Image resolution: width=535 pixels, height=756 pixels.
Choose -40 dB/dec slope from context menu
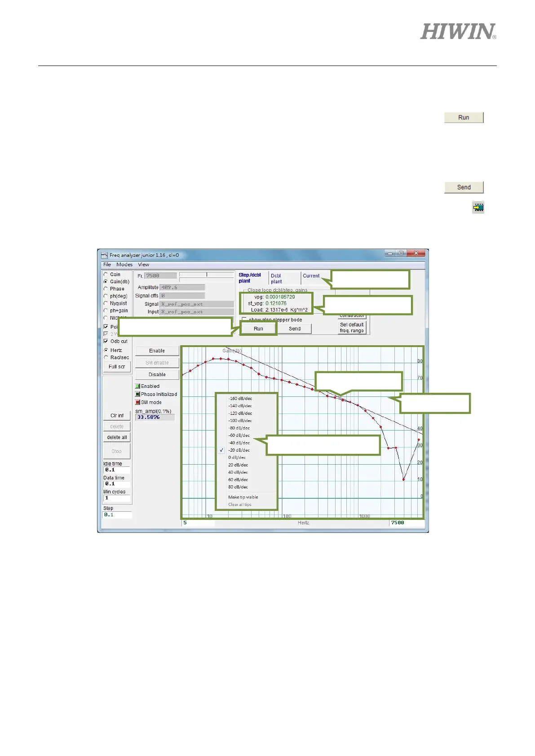239,443
